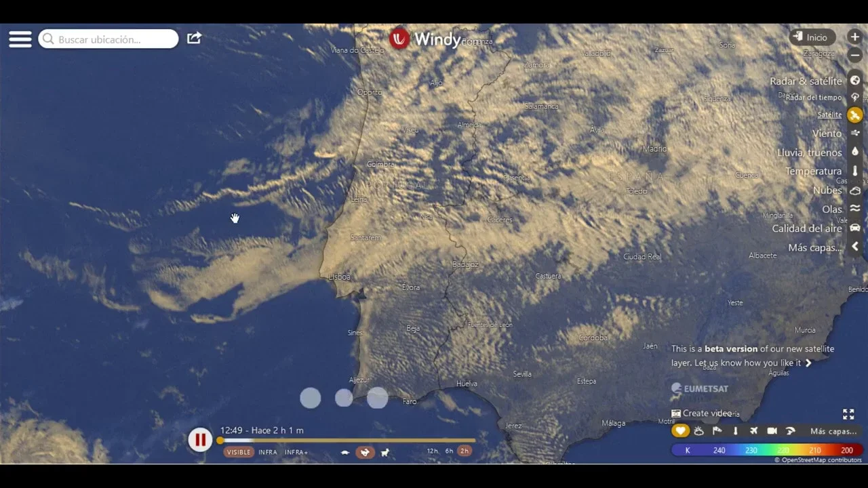This screenshot has height=488, width=868.
Task: Click the Badajoz city label
Action: click(x=465, y=264)
